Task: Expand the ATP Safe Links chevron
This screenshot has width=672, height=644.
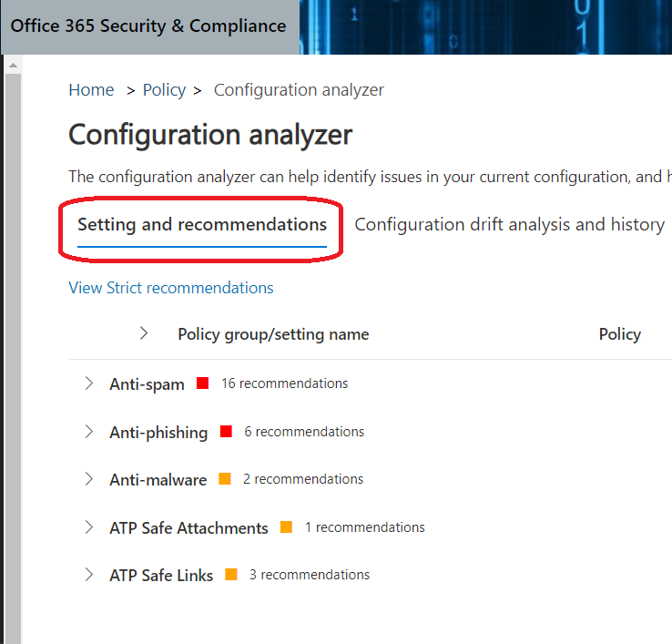Action: pyautogui.click(x=88, y=575)
